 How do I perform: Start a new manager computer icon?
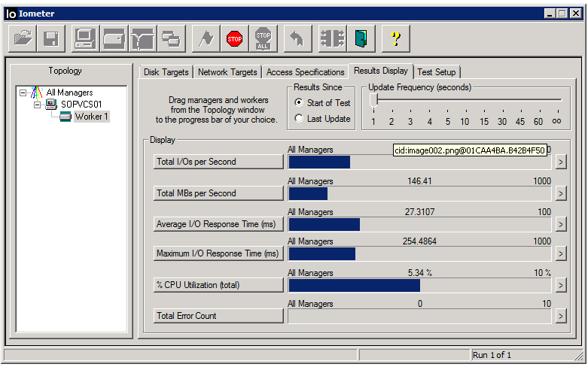click(85, 38)
